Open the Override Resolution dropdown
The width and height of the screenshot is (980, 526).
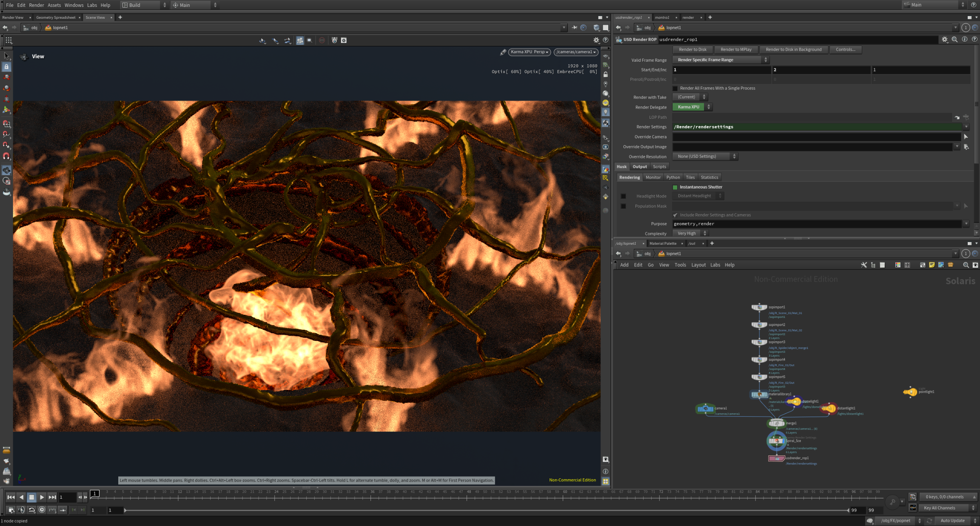click(705, 157)
